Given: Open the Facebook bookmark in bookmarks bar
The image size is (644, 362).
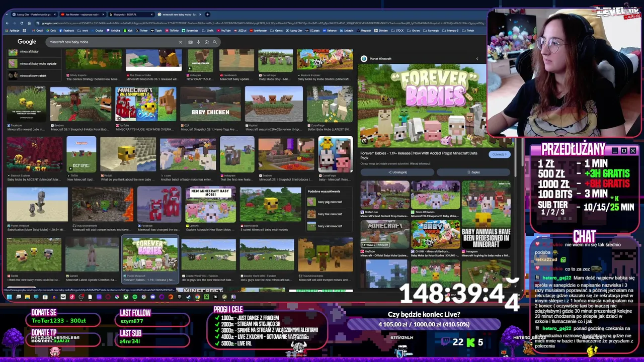Looking at the screenshot, I should 67,31.
